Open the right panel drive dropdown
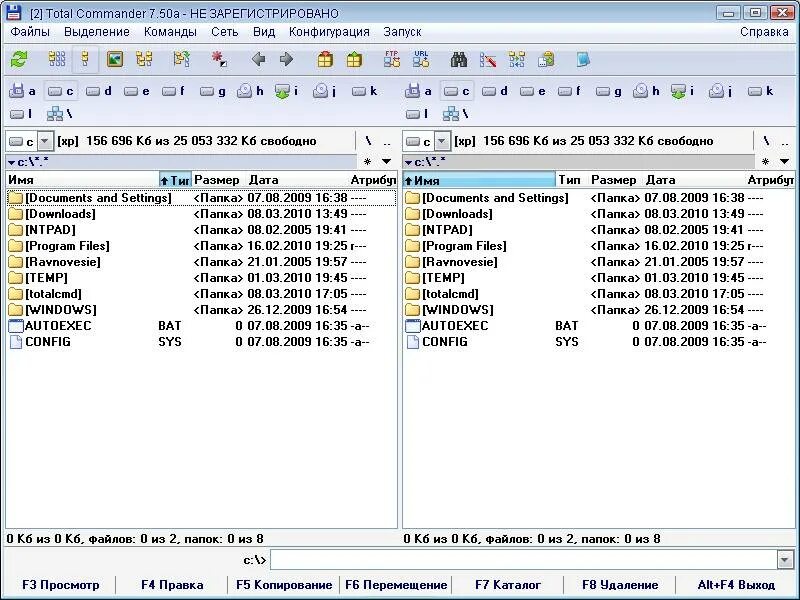The height and width of the screenshot is (600, 800). 442,141
